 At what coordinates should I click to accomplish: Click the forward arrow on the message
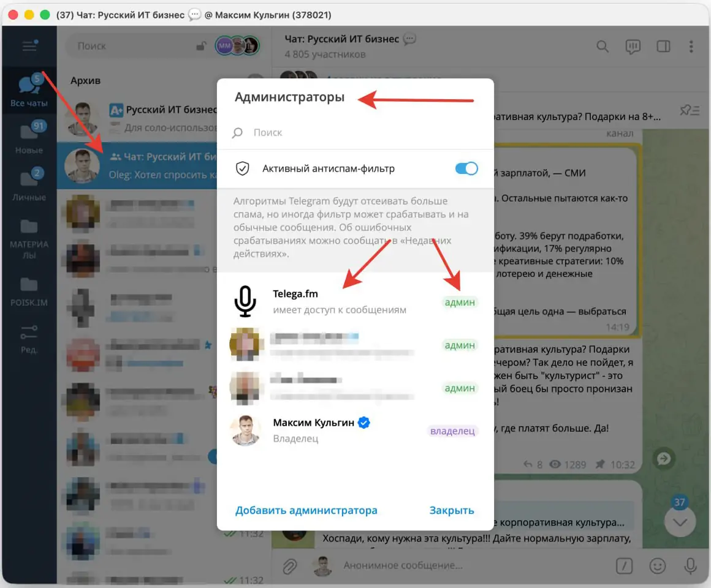point(663,458)
